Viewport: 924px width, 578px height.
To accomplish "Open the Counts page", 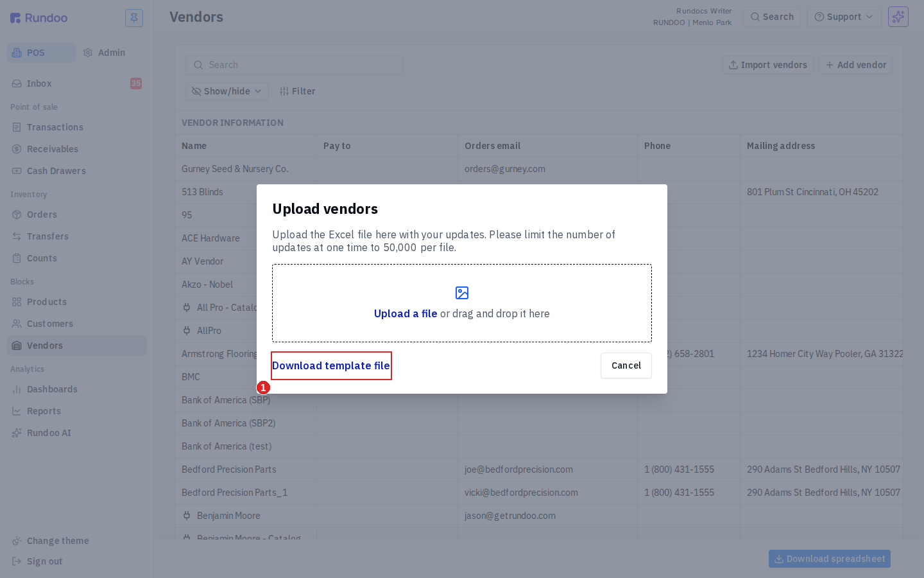I will (76, 258).
